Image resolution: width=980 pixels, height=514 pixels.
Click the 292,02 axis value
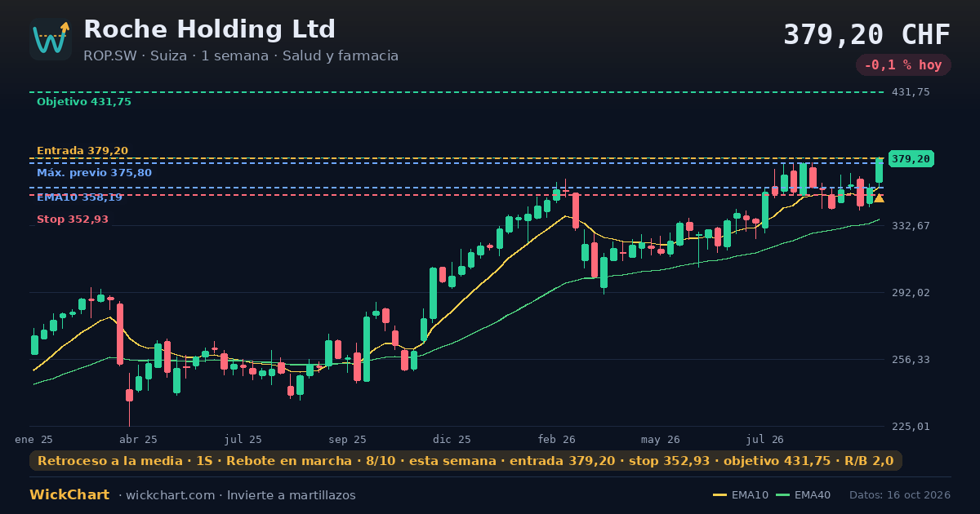911,292
